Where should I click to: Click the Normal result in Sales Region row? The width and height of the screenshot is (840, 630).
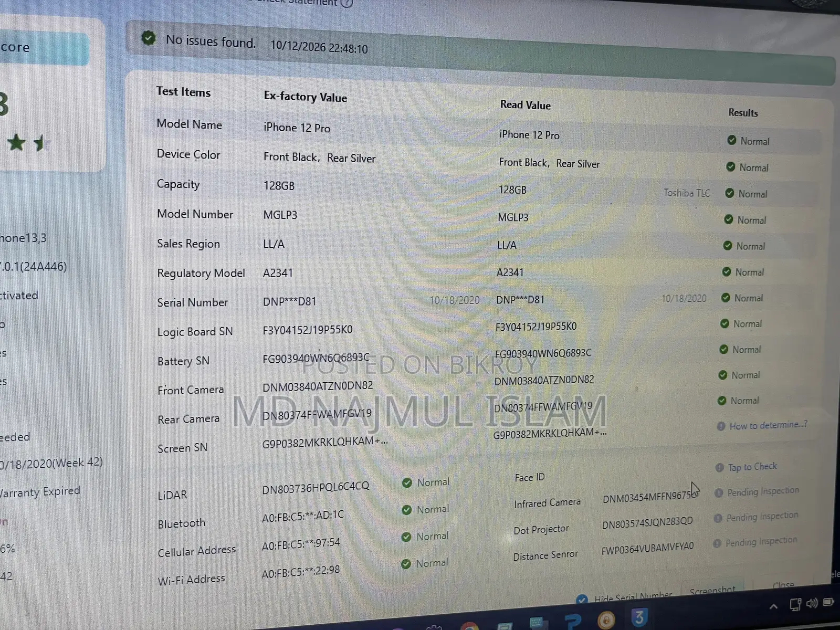coord(750,246)
